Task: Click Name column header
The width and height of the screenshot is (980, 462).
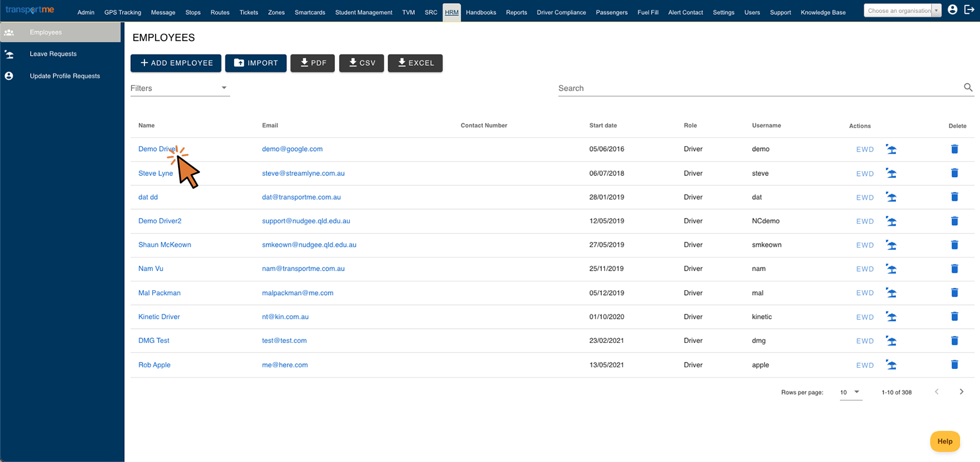Action: [x=146, y=126]
